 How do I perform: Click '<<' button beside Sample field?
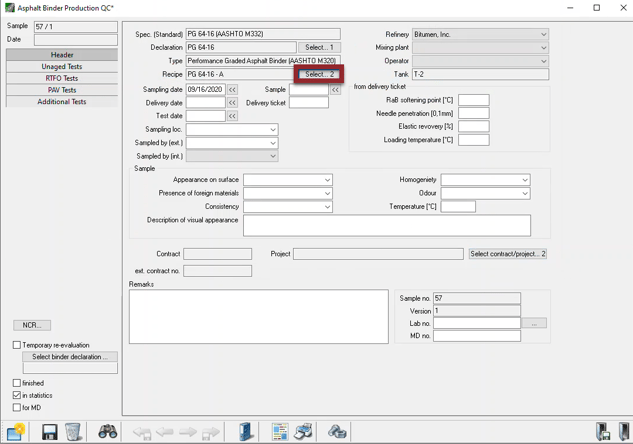point(335,90)
